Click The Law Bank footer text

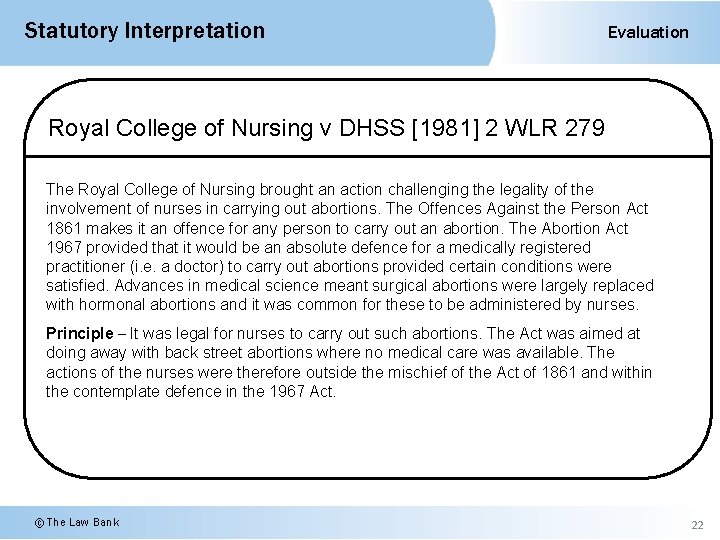[x=83, y=522]
